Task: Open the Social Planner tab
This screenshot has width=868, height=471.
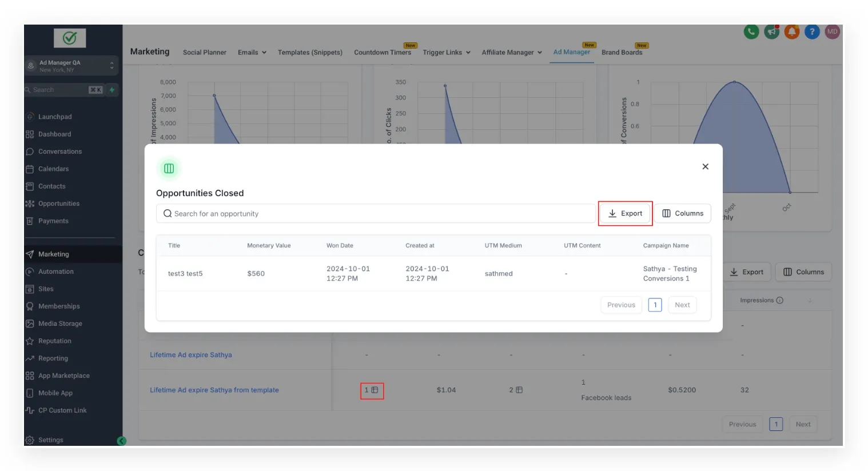Action: pyautogui.click(x=205, y=53)
